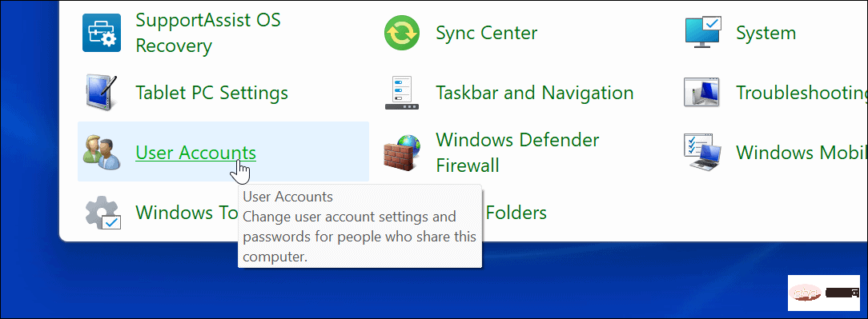Click the partially hidden Folders link

click(516, 213)
